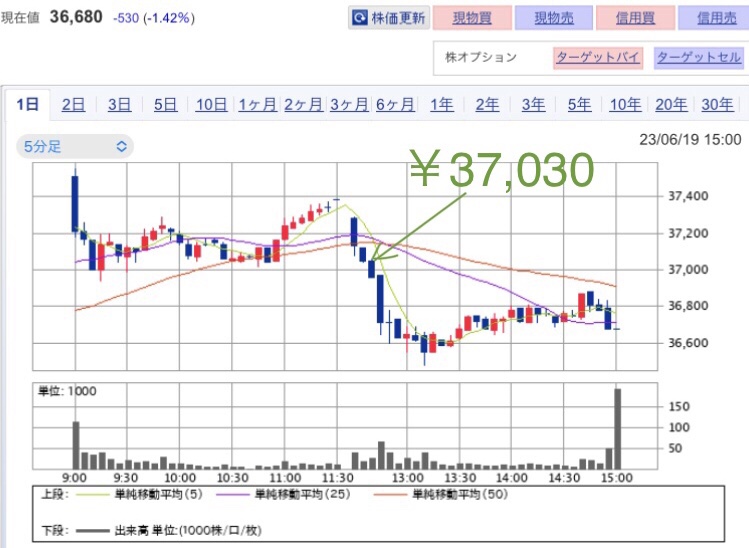Click the 37,400 price axis label
Viewport: 749px width, 548px height.
tap(688, 196)
